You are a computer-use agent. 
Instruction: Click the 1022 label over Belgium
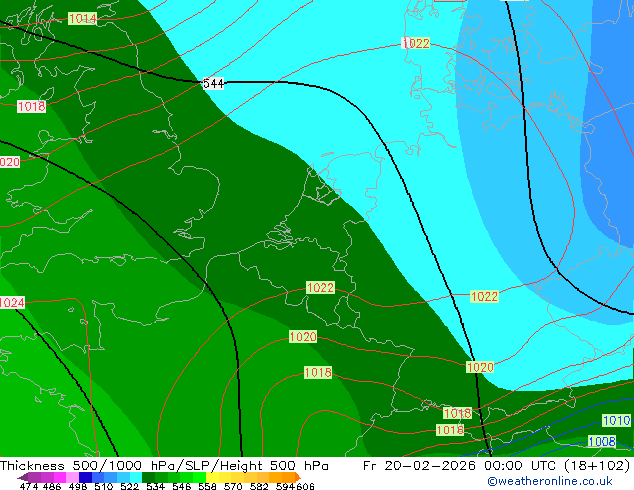320,287
